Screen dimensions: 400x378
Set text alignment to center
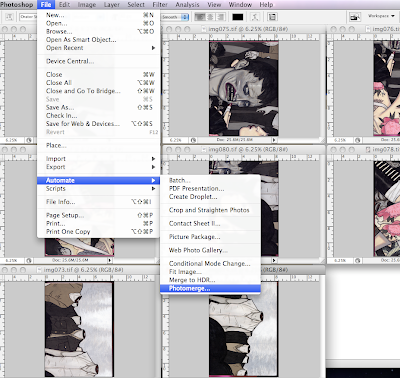pyautogui.click(x=210, y=17)
